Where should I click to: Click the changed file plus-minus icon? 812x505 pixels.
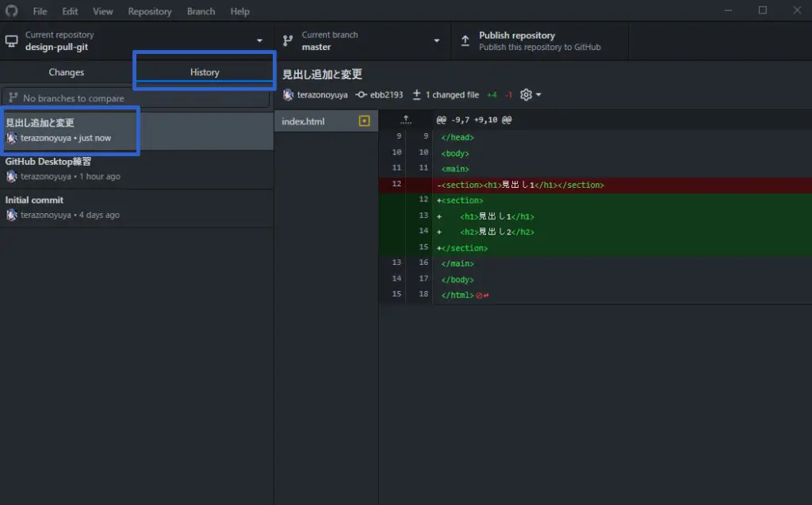[x=416, y=95]
